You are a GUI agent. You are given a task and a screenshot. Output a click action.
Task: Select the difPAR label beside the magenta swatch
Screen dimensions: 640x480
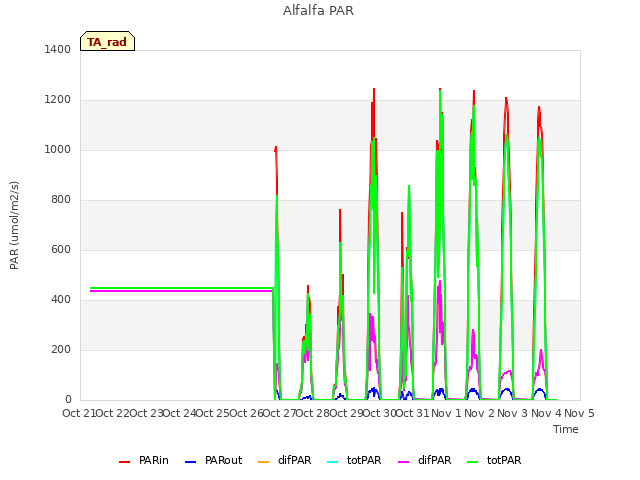click(x=434, y=460)
